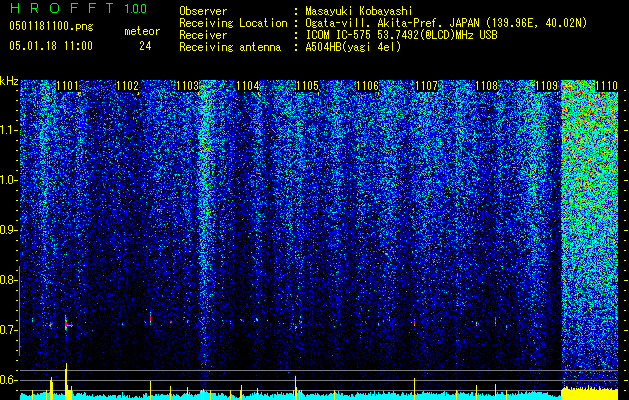Click the 0.7 frequency axis label
Image resolution: width=629 pixels, height=400 pixels.
pyautogui.click(x=9, y=330)
